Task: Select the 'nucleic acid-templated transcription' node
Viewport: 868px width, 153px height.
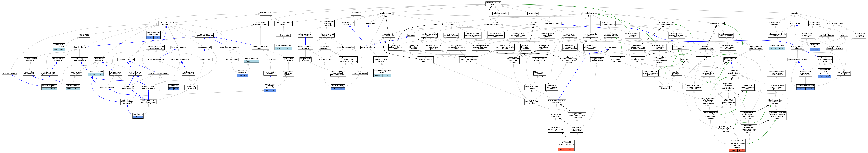Action: (557, 101)
